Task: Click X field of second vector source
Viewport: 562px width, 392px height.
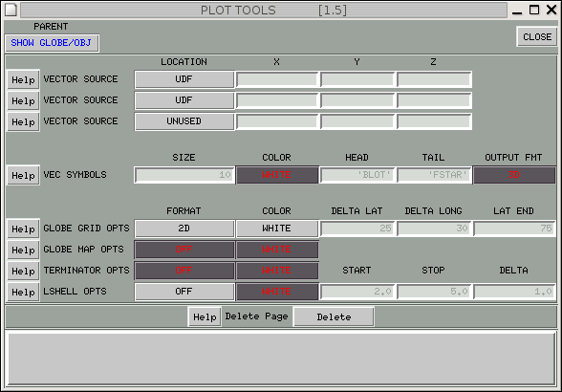Action: [x=277, y=100]
